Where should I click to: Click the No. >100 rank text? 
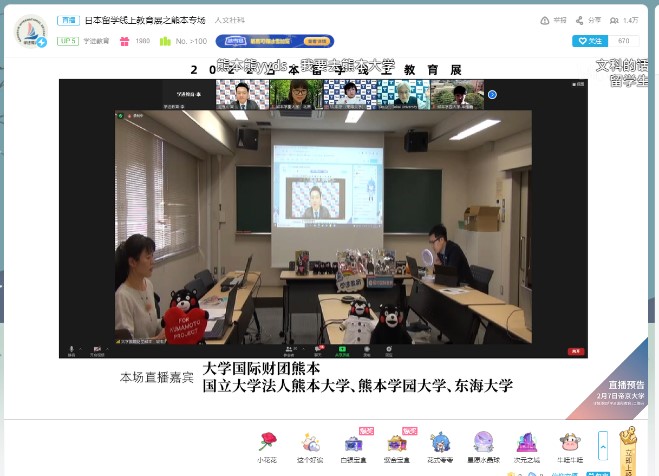(x=191, y=41)
